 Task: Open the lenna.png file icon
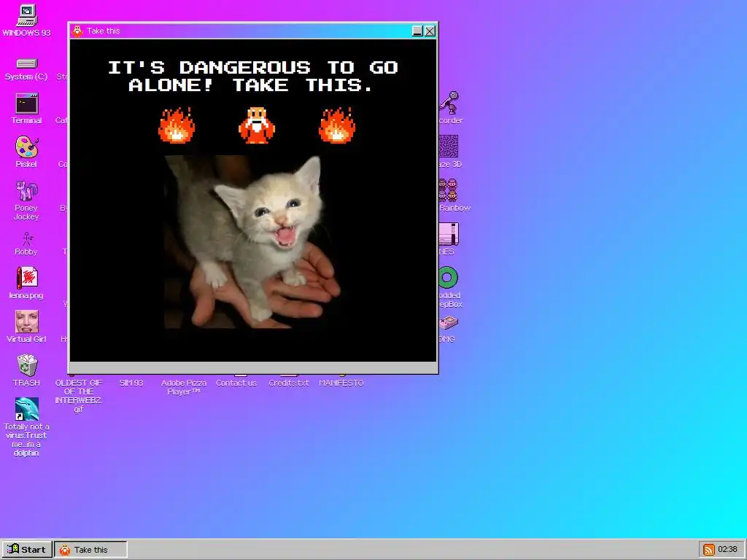(x=27, y=278)
